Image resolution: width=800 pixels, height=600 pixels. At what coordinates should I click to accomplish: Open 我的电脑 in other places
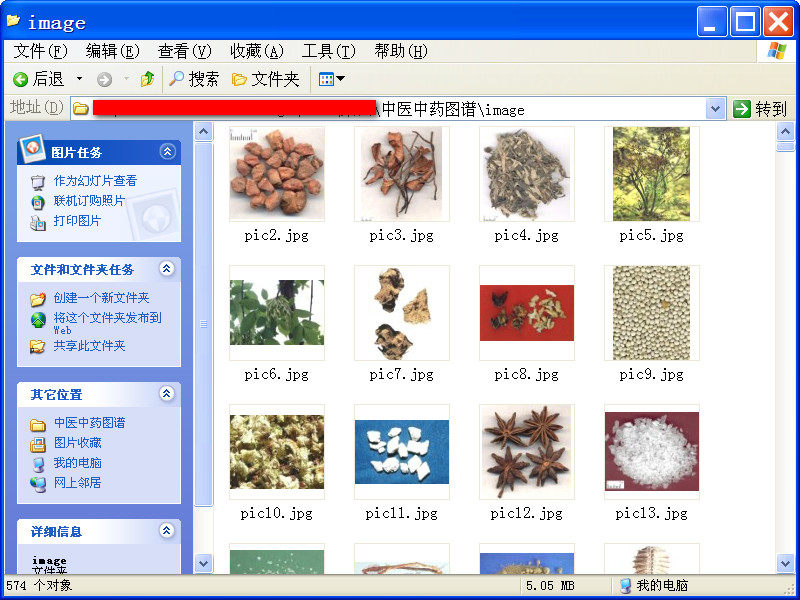78,462
